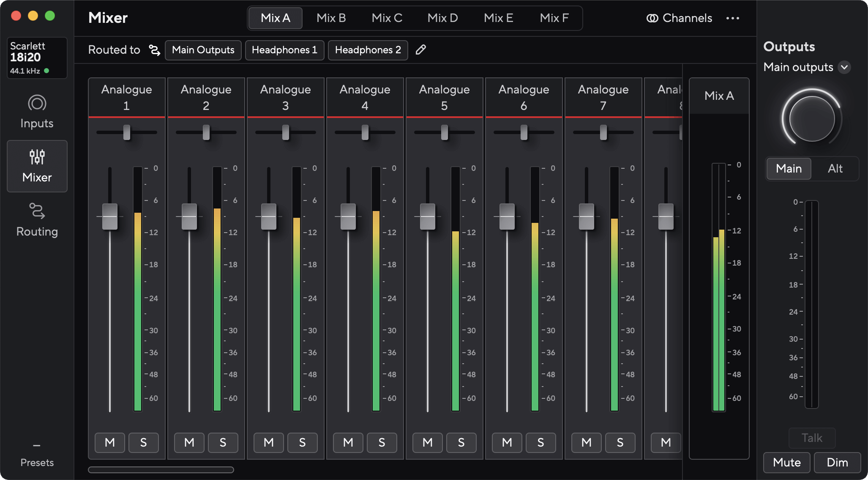Click the Mix A output strip header
The image size is (868, 480).
719,96
